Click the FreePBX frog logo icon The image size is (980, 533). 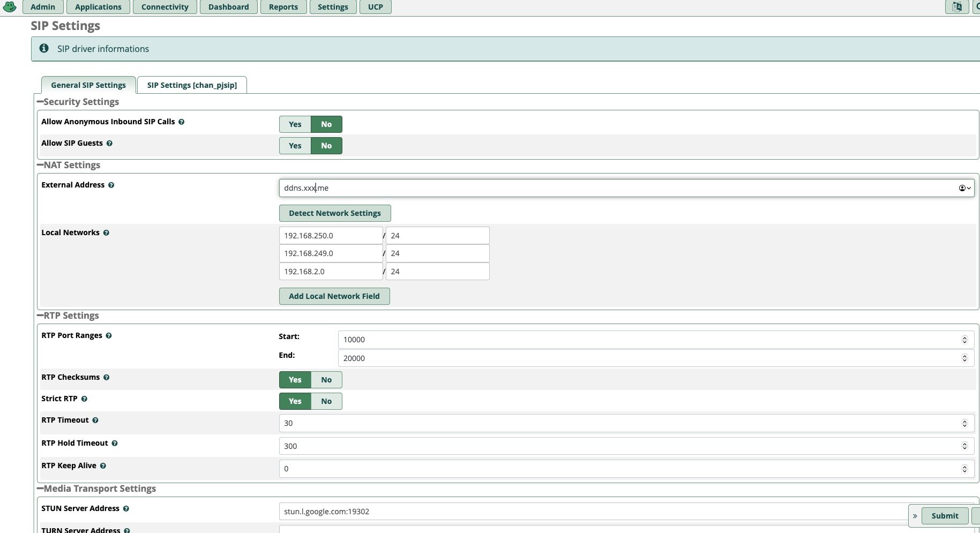tap(10, 6)
